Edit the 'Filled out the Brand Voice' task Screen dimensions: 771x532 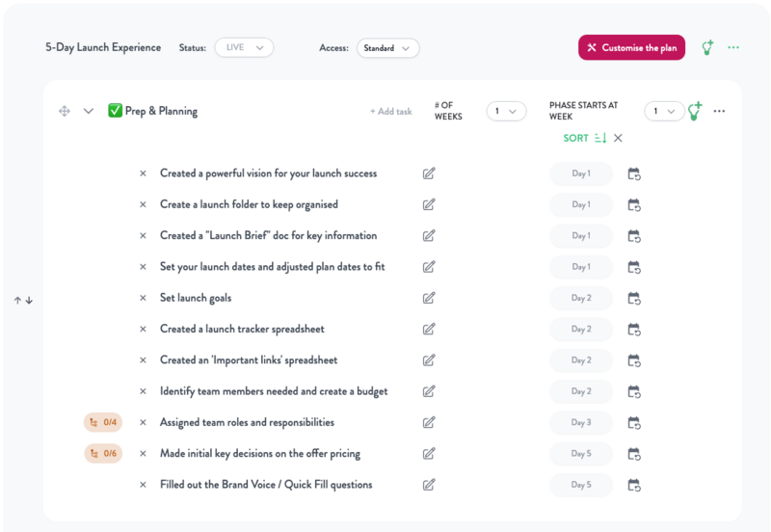click(429, 485)
